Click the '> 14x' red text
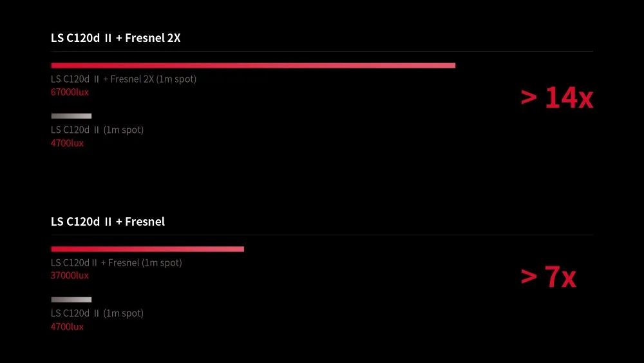The image size is (644, 363). [556, 98]
